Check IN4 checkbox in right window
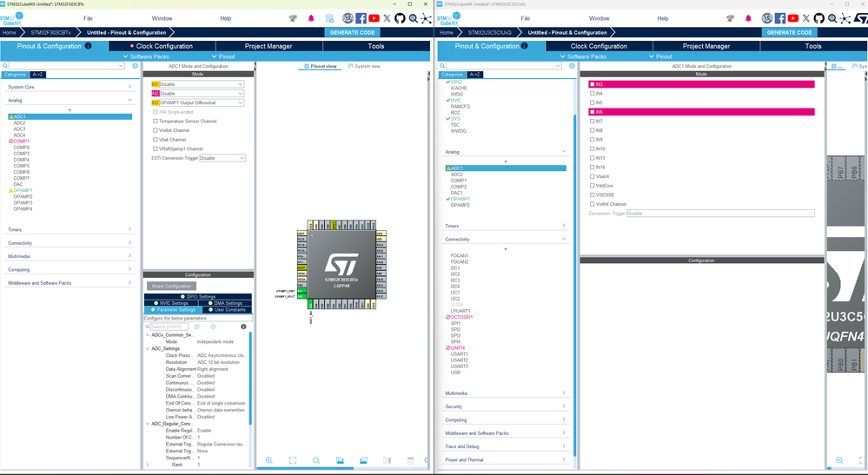Image resolution: width=868 pixels, height=475 pixels. (593, 94)
